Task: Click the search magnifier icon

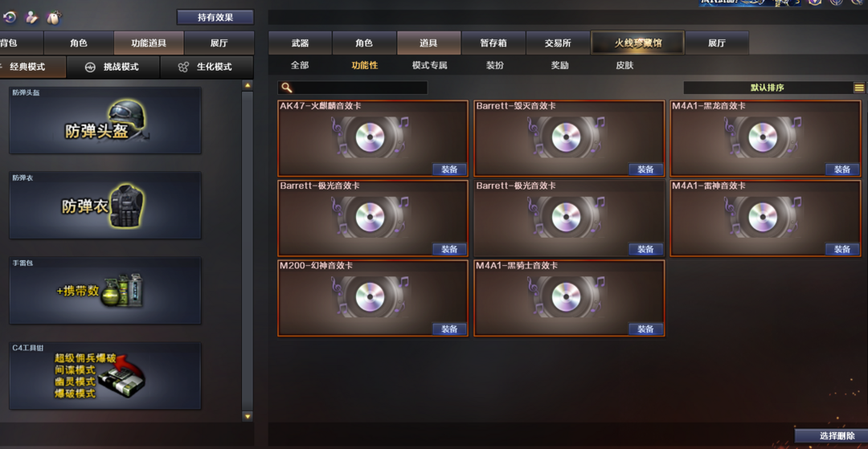Action: coord(286,88)
